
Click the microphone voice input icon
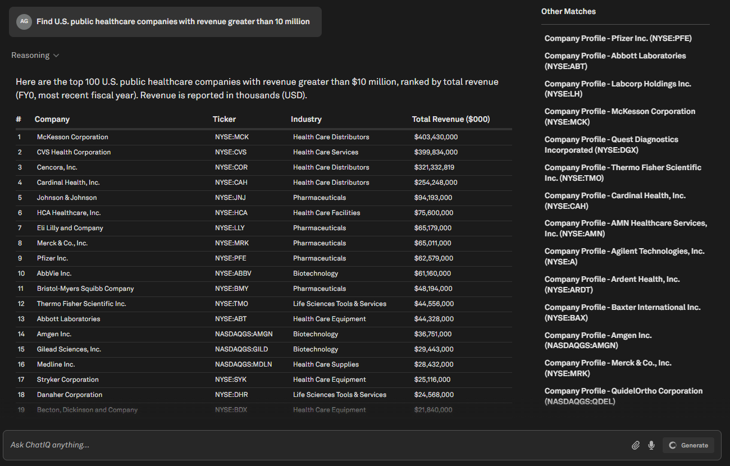[x=651, y=446]
